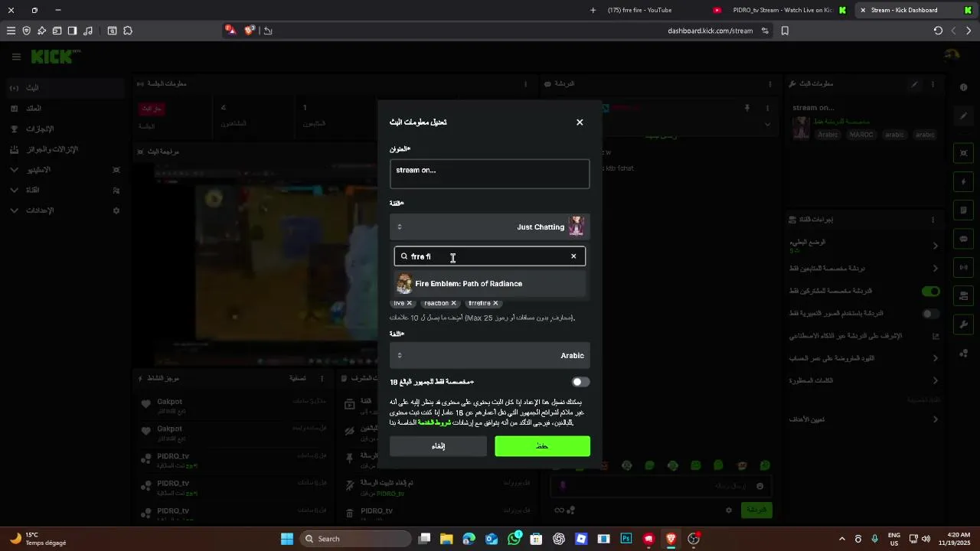
Task: Click the Kick logo
Action: point(55,57)
